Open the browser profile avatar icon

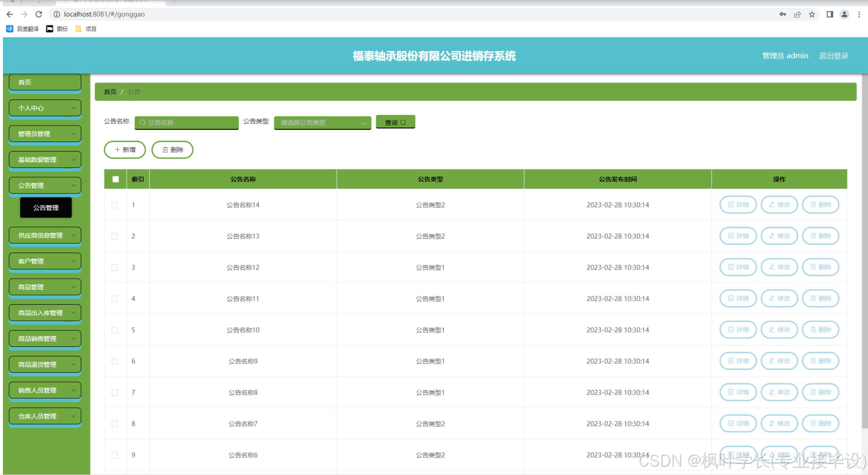click(844, 14)
